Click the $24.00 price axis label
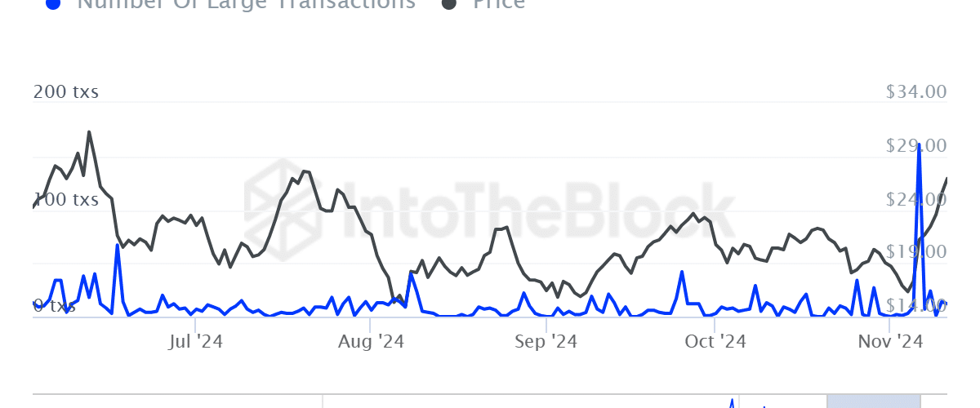980x408 pixels. [916, 199]
